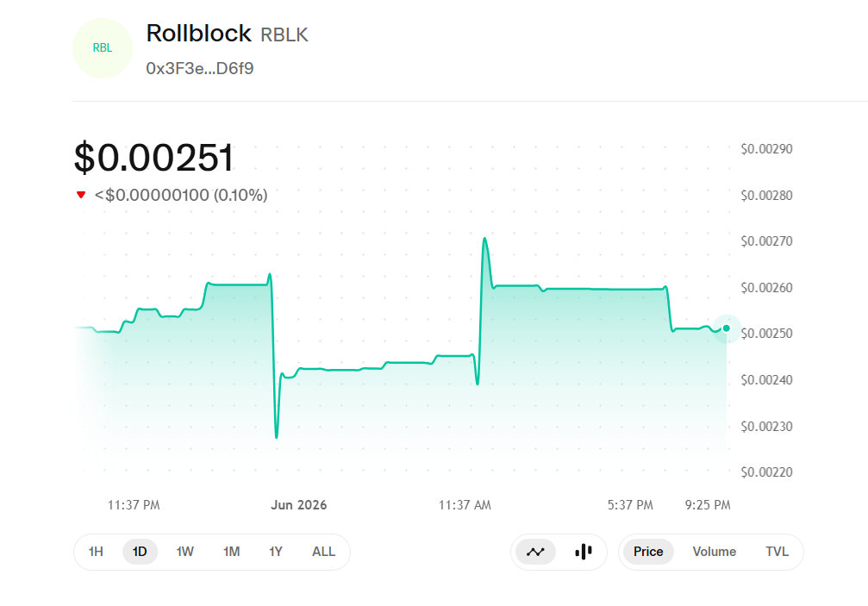Show the Volume chart
The width and height of the screenshot is (868, 606).
(714, 552)
